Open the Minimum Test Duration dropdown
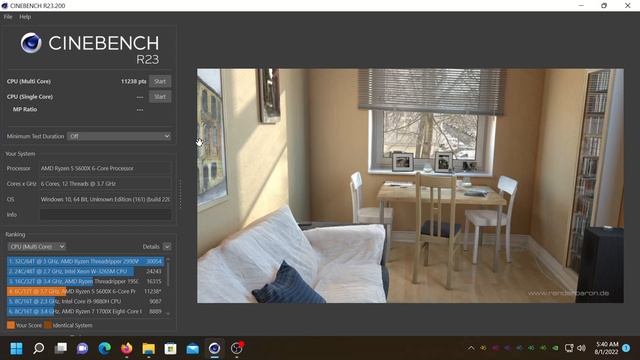The image size is (640, 360). pos(119,136)
